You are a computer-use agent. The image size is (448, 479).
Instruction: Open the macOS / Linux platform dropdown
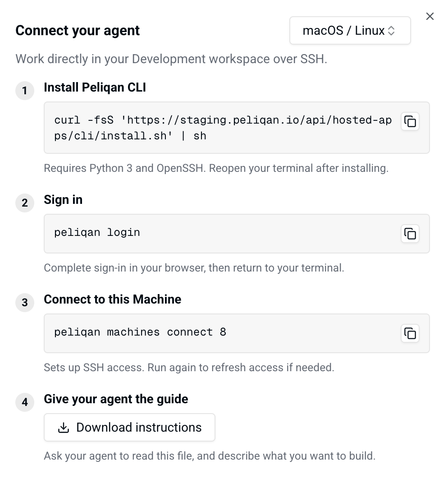click(350, 31)
